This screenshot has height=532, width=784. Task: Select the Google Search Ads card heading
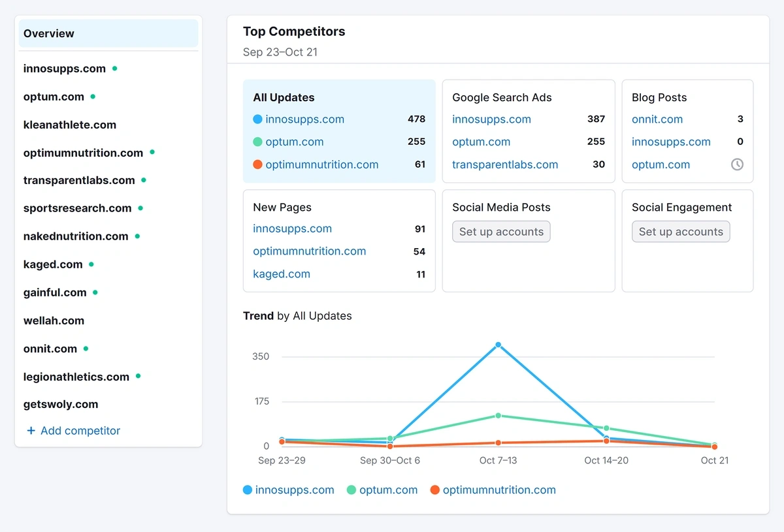coord(502,97)
